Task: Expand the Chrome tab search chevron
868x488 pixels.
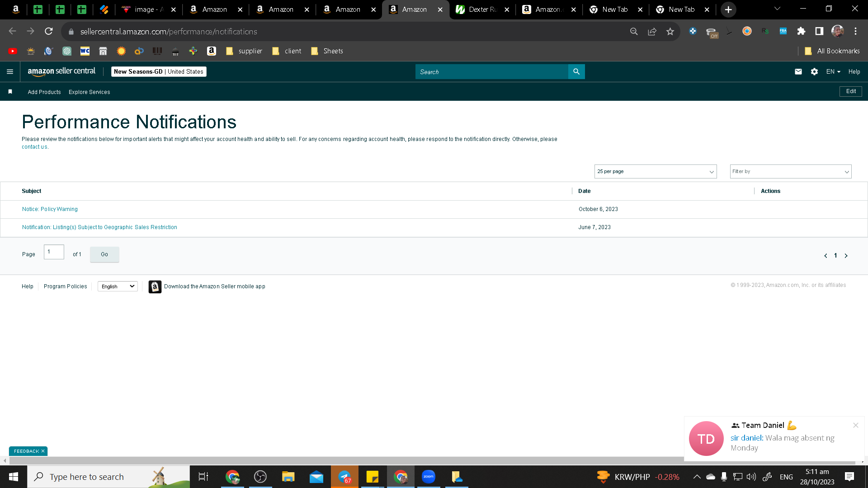Action: tap(777, 9)
